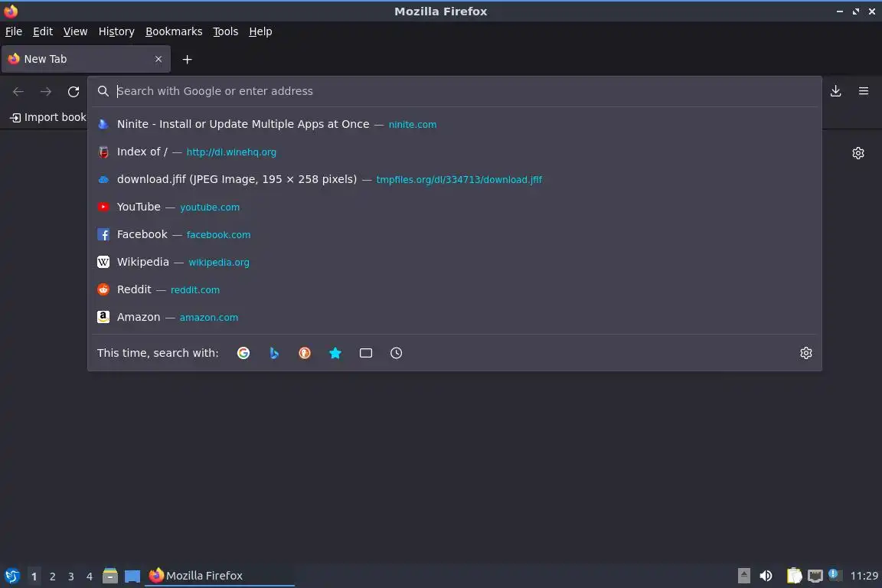882x588 pixels.
Task: Click the YouTube favicon in suggestions
Action: click(103, 207)
